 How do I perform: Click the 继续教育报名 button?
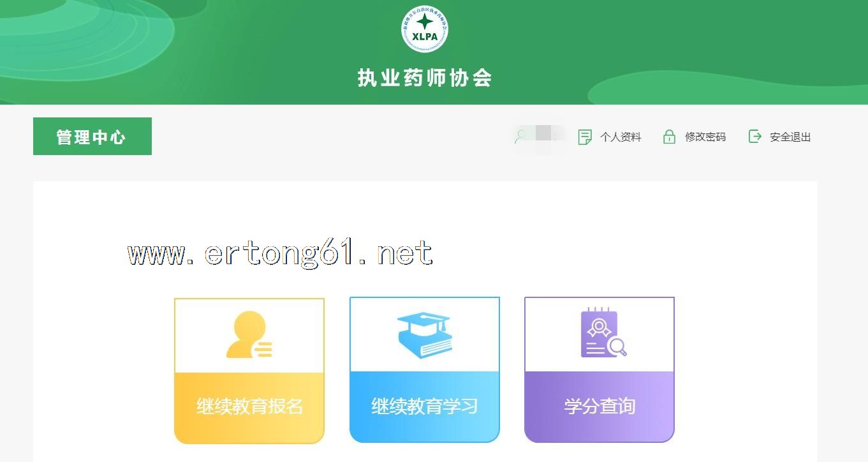point(249,407)
